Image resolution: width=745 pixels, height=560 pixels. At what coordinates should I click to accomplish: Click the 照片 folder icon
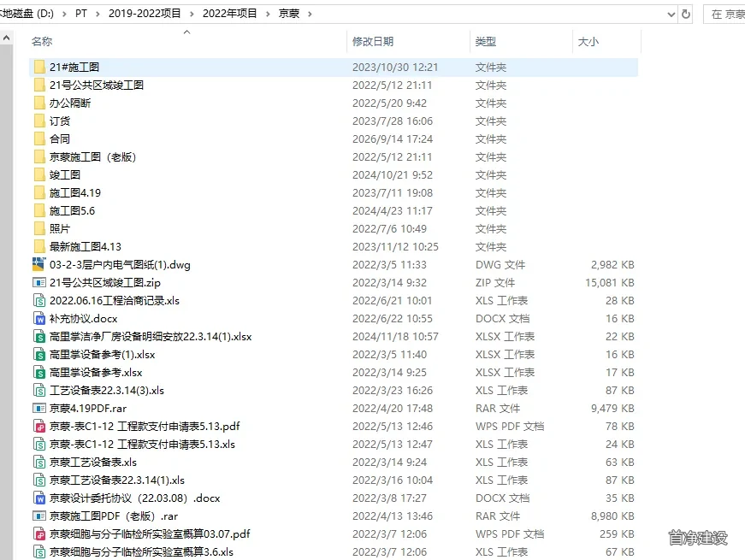[x=39, y=228]
